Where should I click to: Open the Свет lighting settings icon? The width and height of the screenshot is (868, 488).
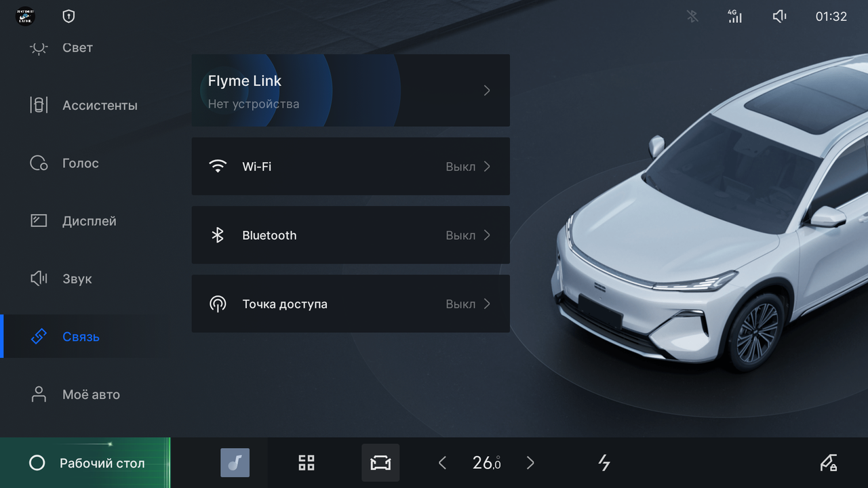39,47
